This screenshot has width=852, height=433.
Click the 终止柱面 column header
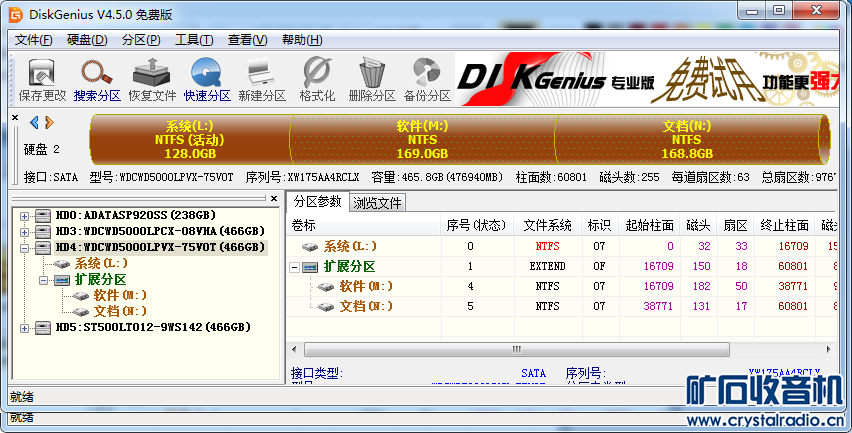[784, 224]
